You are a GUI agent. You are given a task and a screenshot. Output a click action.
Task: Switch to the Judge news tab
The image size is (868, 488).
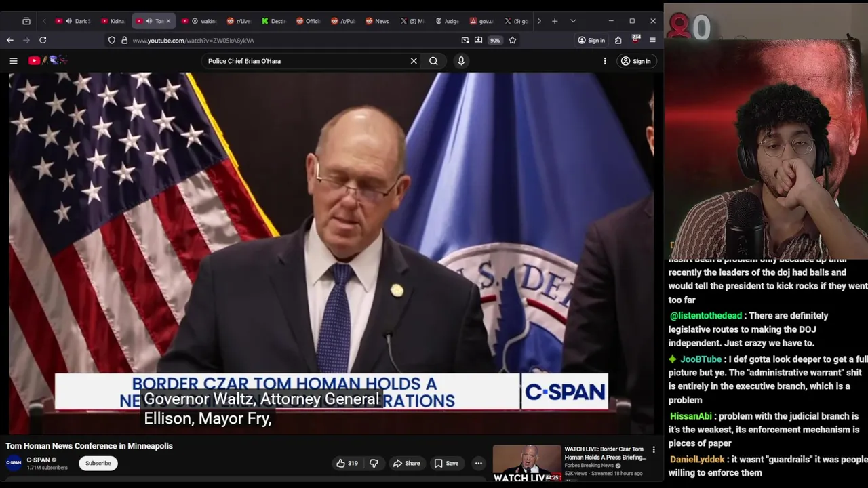coord(448,21)
